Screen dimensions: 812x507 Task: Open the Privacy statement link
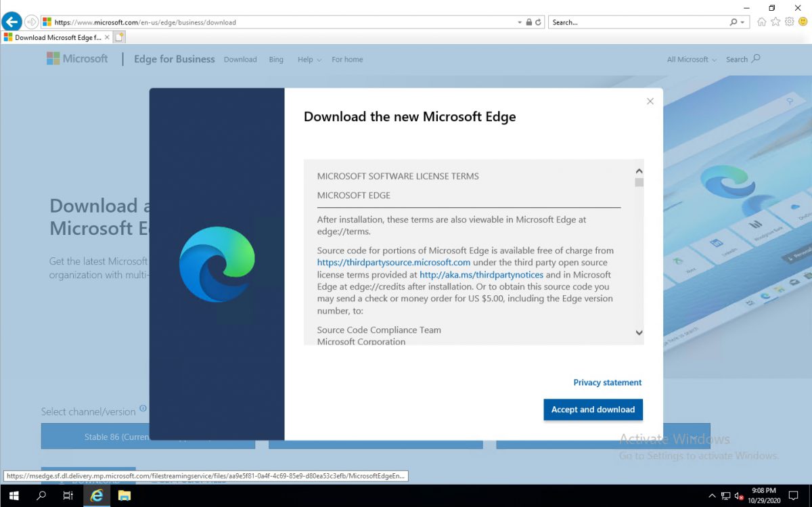(608, 382)
